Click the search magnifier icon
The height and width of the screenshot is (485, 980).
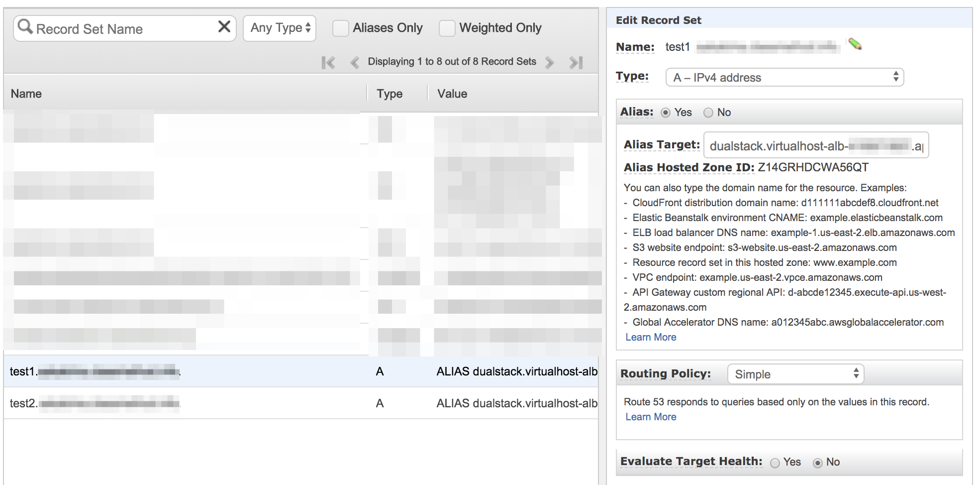point(25,26)
